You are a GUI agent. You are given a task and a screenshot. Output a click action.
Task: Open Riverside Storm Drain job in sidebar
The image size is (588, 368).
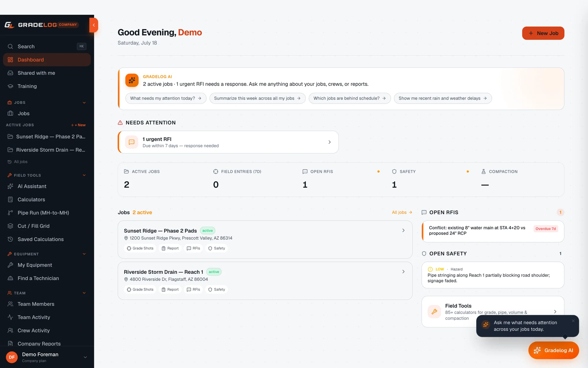click(47, 150)
